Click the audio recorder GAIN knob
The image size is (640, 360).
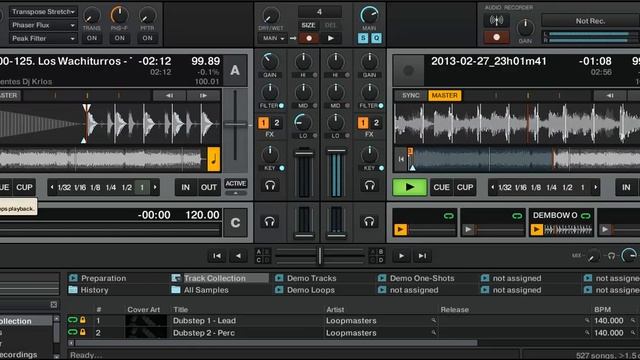click(525, 28)
